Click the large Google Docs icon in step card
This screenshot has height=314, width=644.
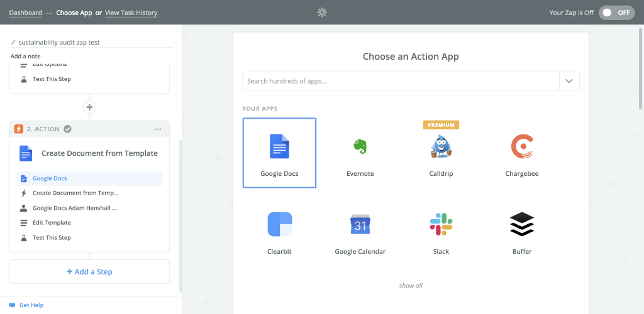[x=26, y=153]
